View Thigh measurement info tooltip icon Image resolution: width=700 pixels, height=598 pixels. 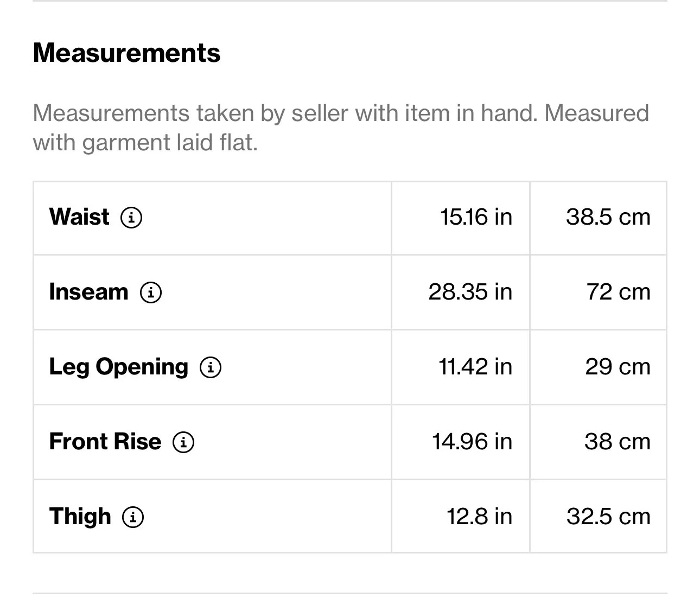[133, 517]
